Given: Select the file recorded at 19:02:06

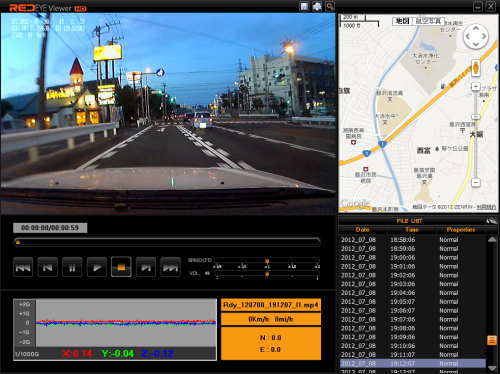Looking at the screenshot, I should coord(413,275).
